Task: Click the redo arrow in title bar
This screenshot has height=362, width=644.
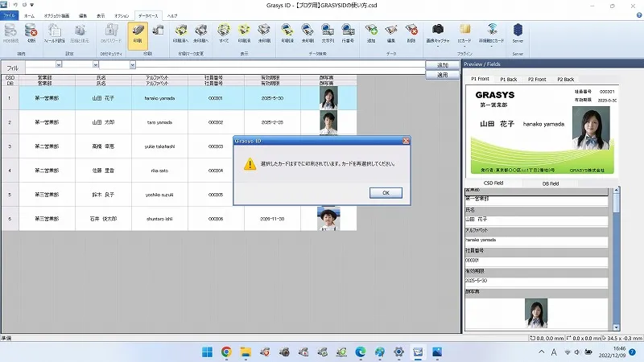Action: 24,5
